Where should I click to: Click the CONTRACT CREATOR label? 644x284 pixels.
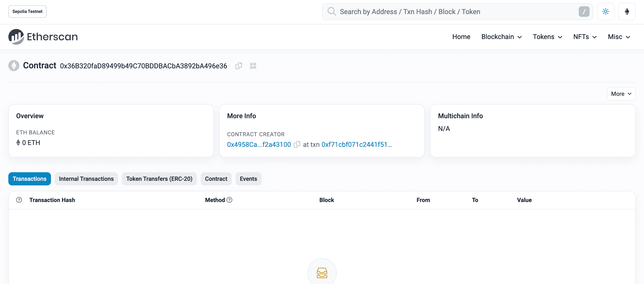(256, 134)
